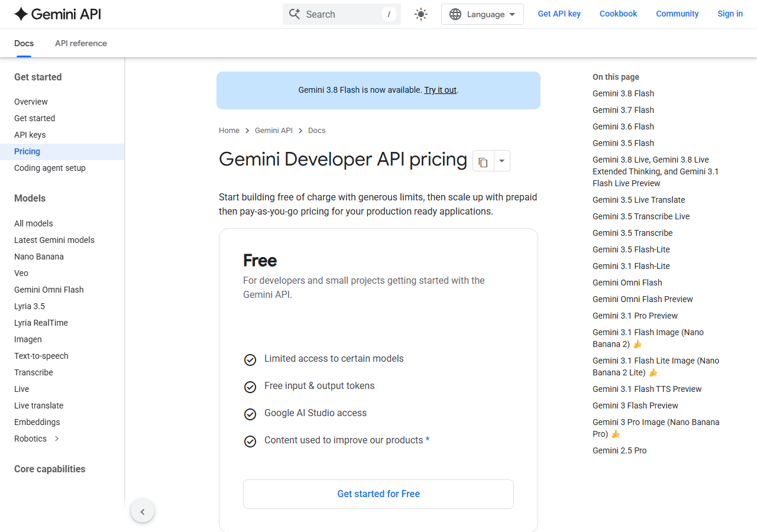Open Coding agent setup in sidebar
Viewport: 757px width, 532px height.
[50, 168]
